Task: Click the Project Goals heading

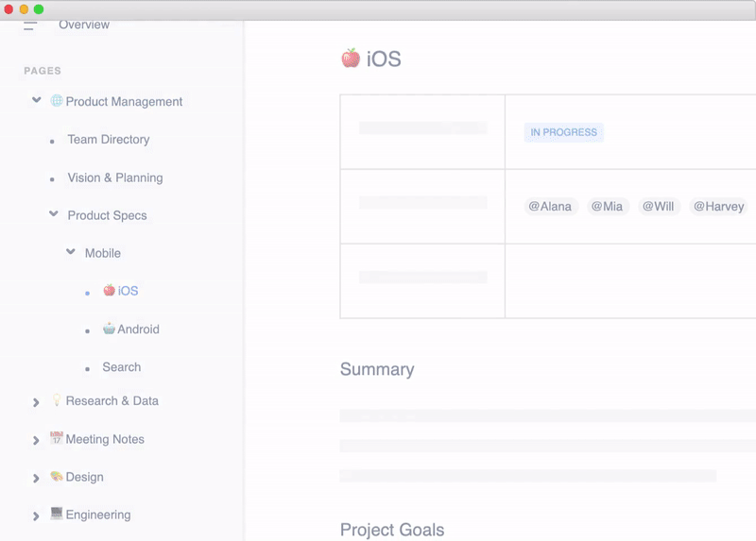Action: [392, 530]
